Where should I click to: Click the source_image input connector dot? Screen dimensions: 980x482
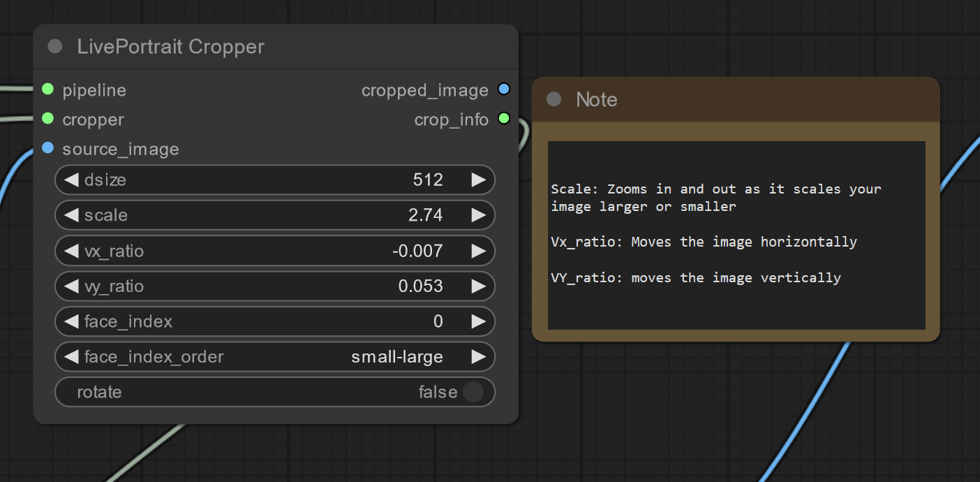47,148
